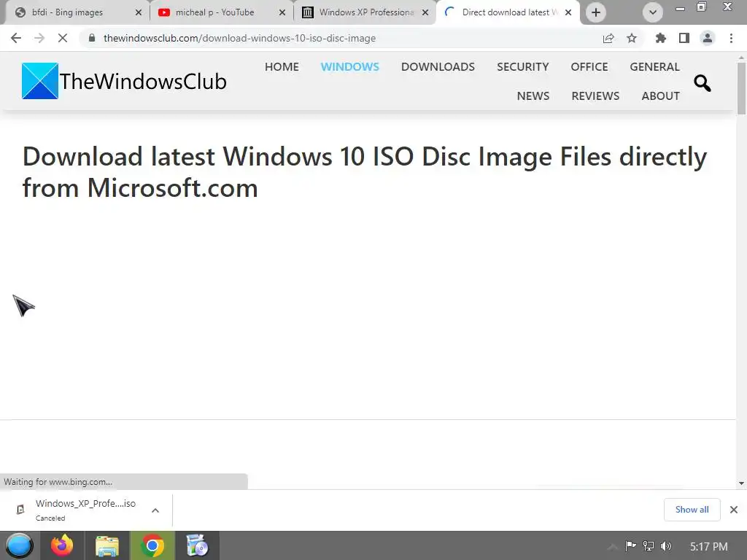Open the Chrome three-dot menu

(731, 38)
